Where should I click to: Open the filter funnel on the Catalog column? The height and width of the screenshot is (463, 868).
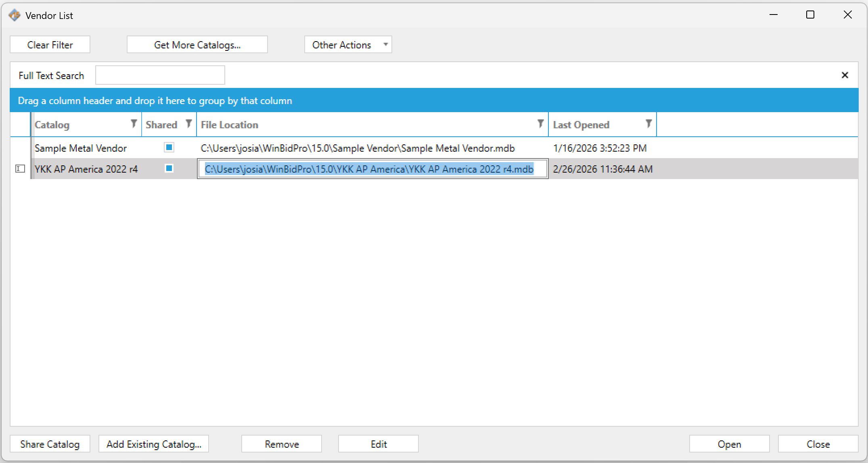pos(134,124)
